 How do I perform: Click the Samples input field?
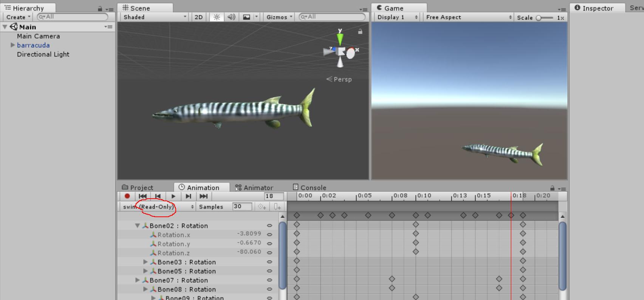coord(242,207)
